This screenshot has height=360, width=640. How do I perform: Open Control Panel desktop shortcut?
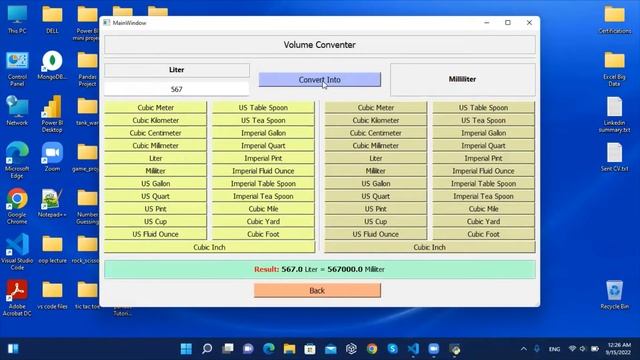click(x=17, y=69)
